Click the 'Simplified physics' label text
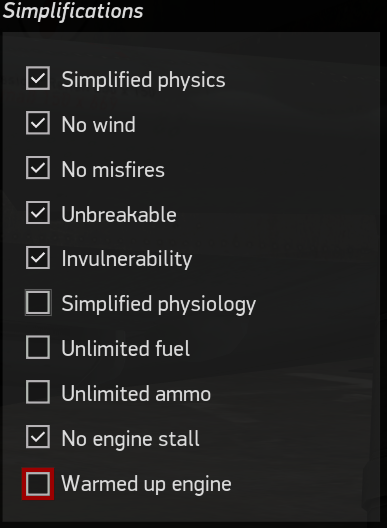This screenshot has width=387, height=528. click(x=143, y=81)
